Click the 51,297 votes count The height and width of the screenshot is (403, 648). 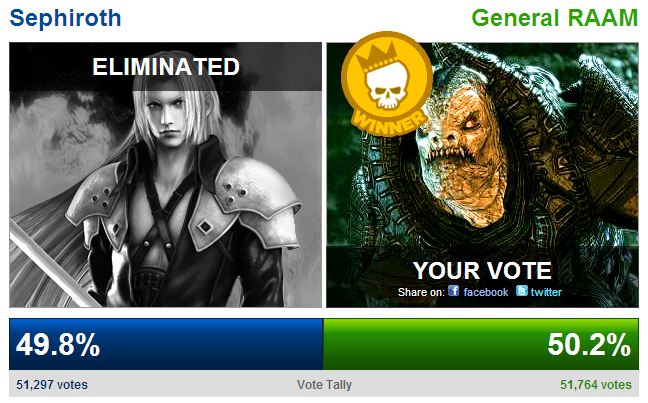pos(52,385)
